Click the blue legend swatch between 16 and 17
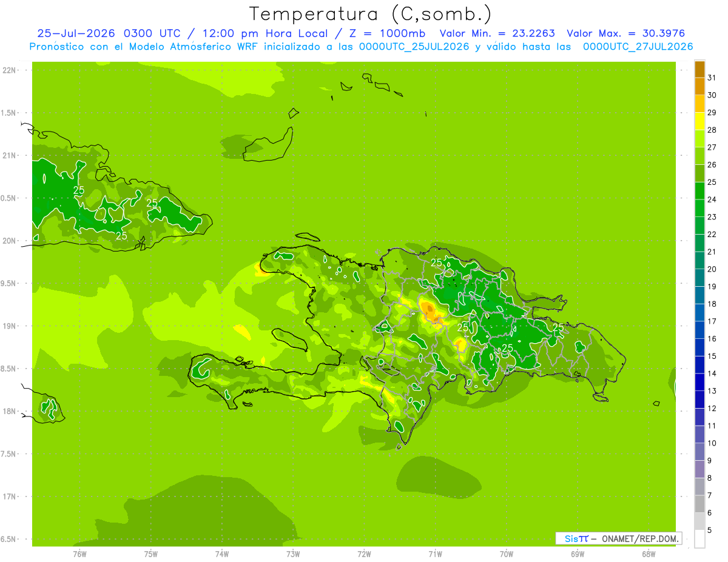The width and height of the screenshot is (728, 562). click(x=699, y=330)
